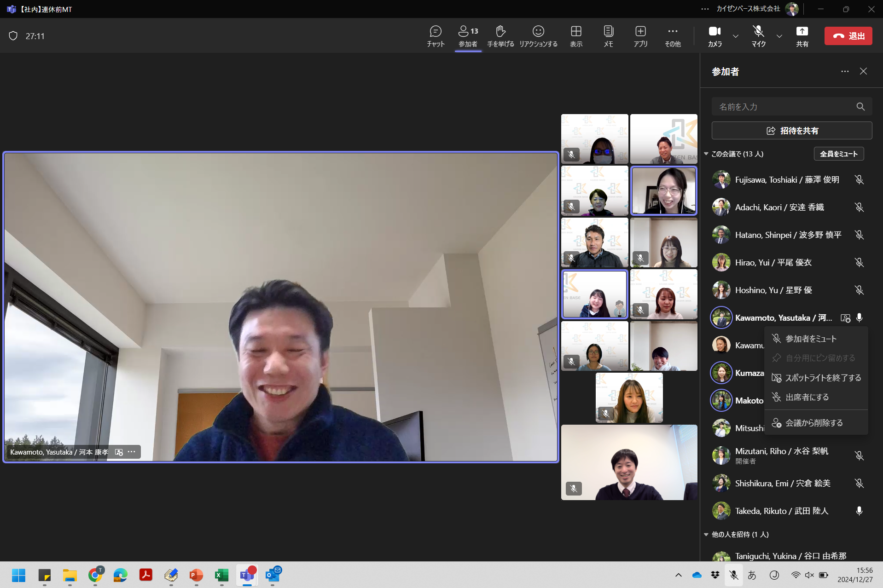Toggle Takeda, Rikuto's microphone icon

click(859, 511)
